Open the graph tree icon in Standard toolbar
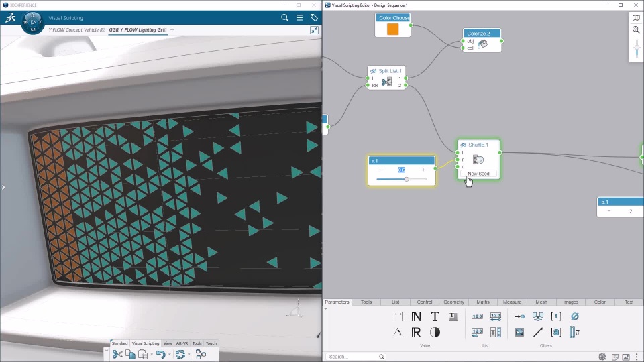 201,354
